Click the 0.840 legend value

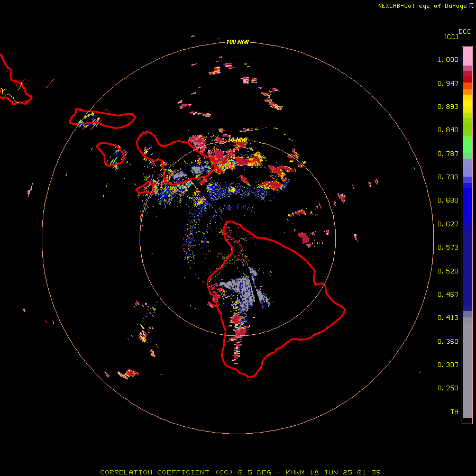pos(448,130)
